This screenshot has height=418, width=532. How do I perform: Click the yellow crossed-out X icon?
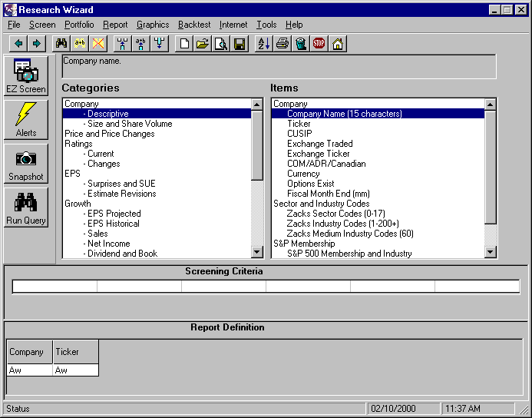click(98, 44)
